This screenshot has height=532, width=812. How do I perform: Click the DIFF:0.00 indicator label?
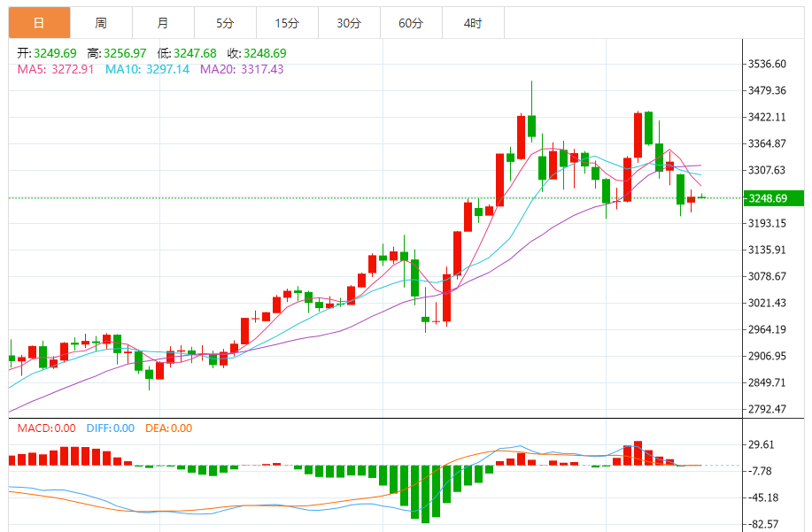coord(111,428)
